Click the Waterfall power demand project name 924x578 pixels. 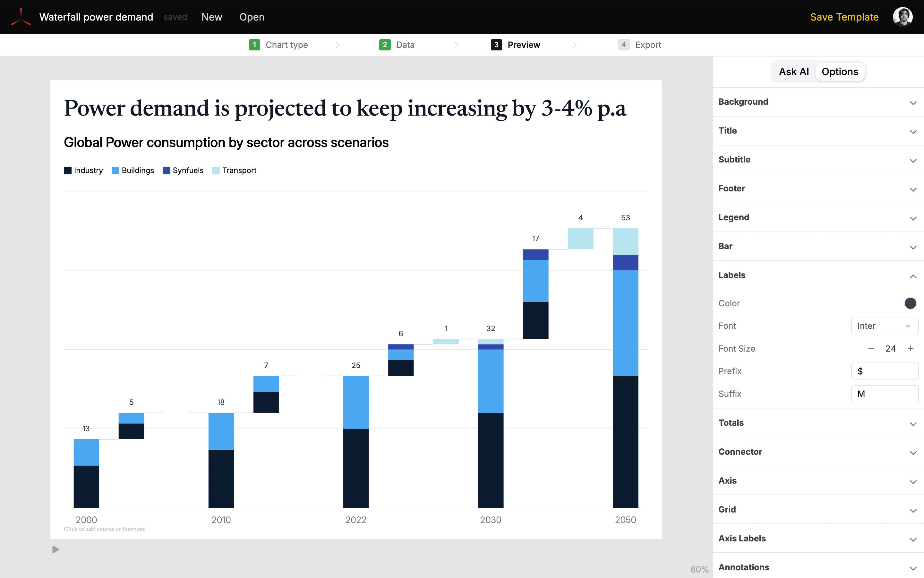tap(96, 17)
